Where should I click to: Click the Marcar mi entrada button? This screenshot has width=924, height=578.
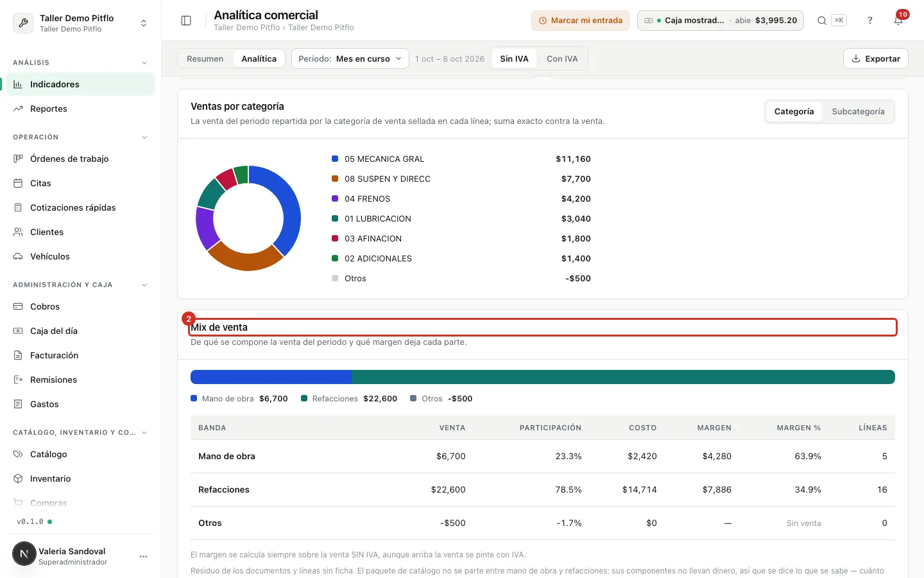580,21
